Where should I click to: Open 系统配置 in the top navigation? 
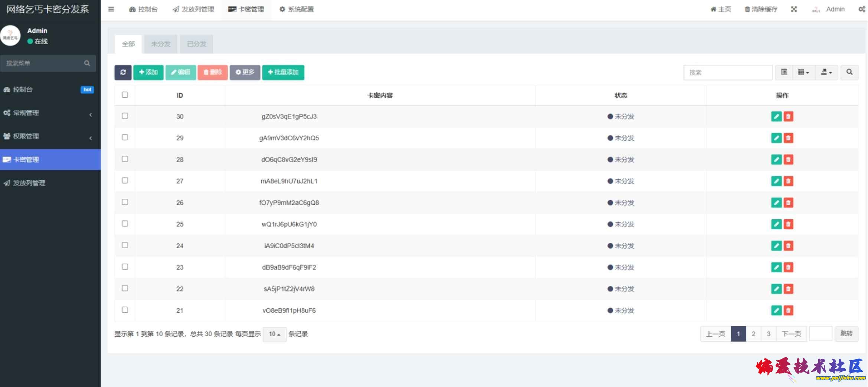(297, 9)
